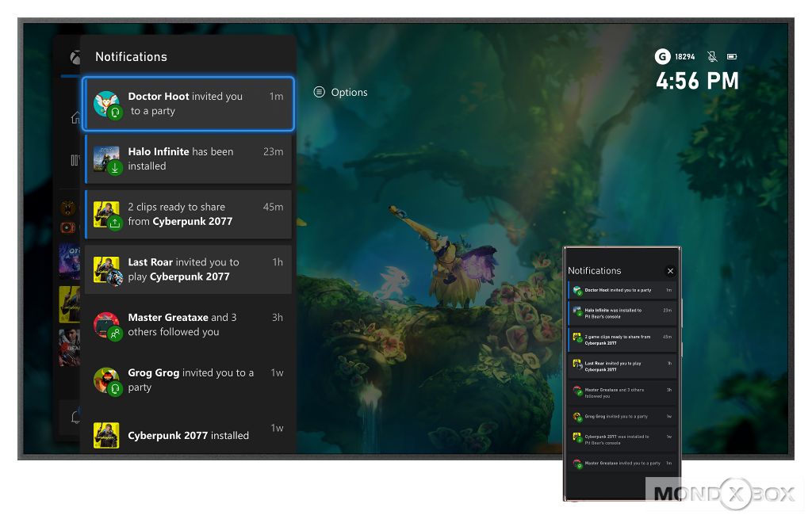Select Doctor Hoot's party invite notification
Viewport: 812px width, 519px height.
(x=189, y=104)
